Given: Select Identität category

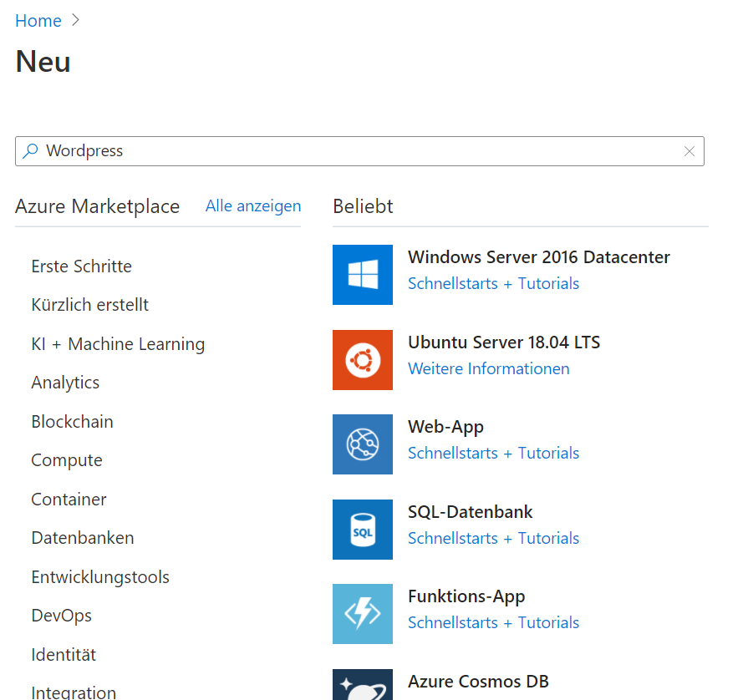Looking at the screenshot, I should (x=64, y=655).
